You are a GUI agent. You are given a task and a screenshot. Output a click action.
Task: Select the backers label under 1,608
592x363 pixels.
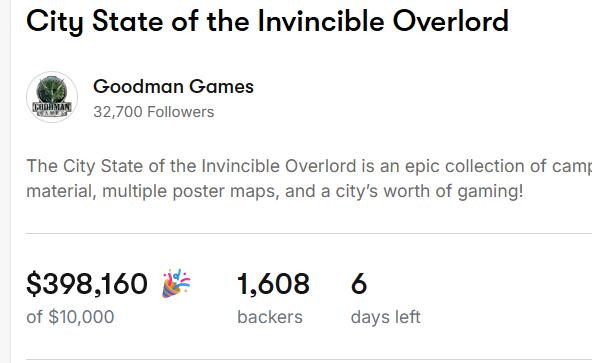click(270, 317)
